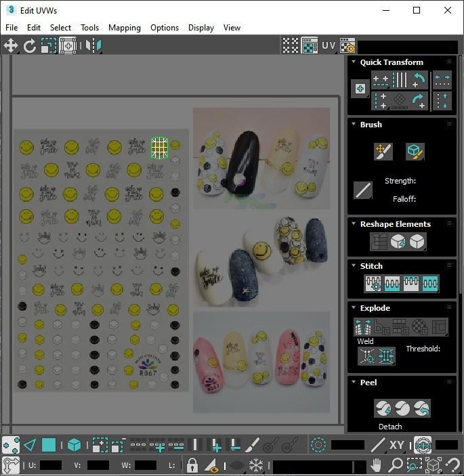Collapse the Peel rollout
Image resolution: width=464 pixels, height=476 pixels.
pyautogui.click(x=354, y=382)
